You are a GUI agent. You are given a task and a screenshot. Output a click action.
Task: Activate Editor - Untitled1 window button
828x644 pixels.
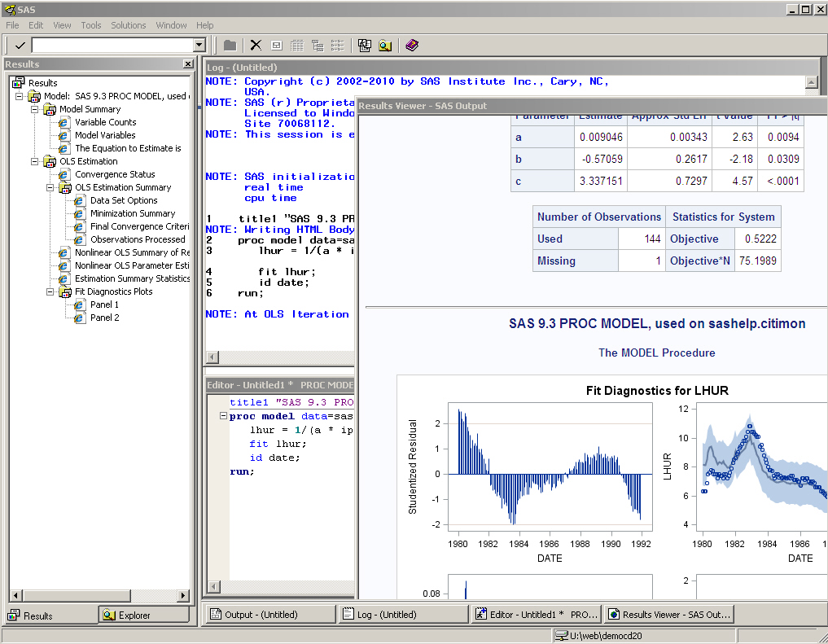536,615
